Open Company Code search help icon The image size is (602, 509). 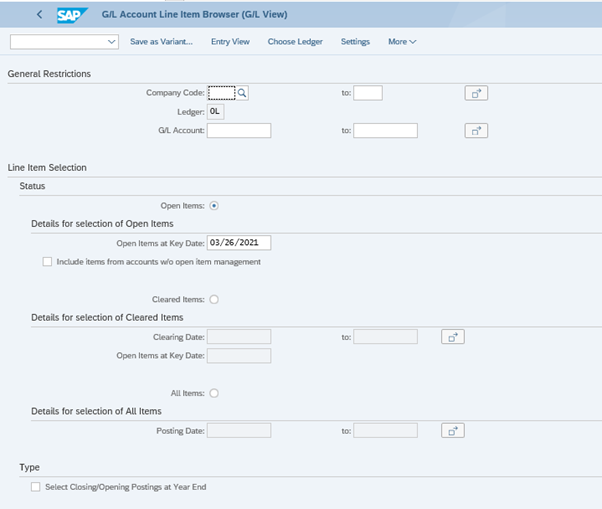point(242,93)
